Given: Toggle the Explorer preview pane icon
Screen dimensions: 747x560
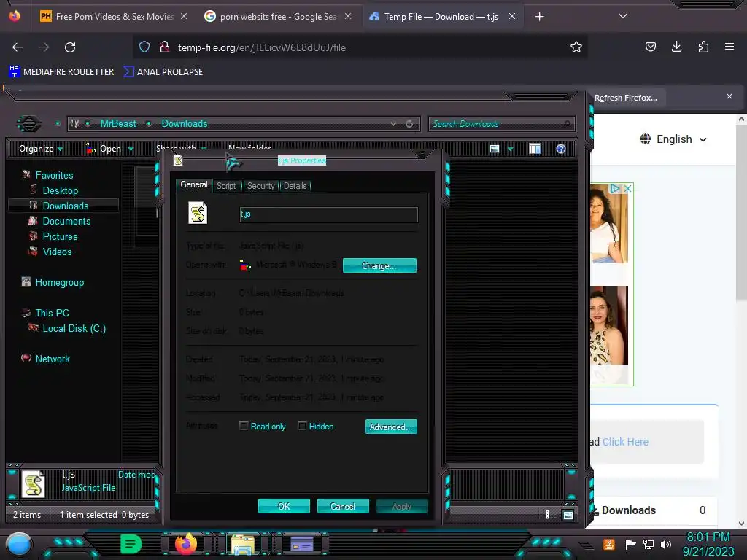Looking at the screenshot, I should [535, 149].
